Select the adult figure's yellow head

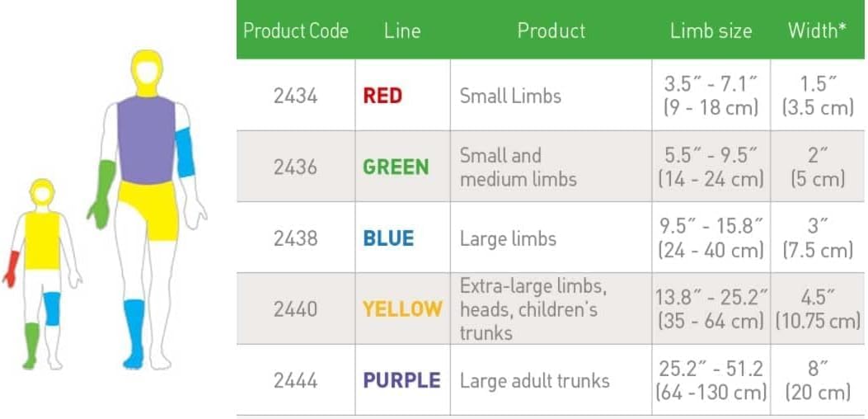tap(147, 73)
